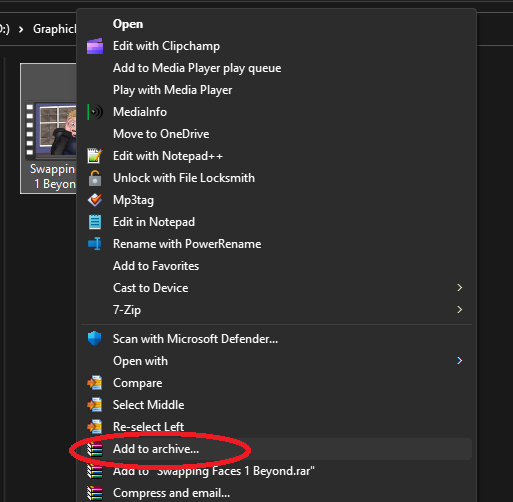This screenshot has height=502, width=513.
Task: Expand the 7-Zip submenu arrow
Action: (x=460, y=310)
